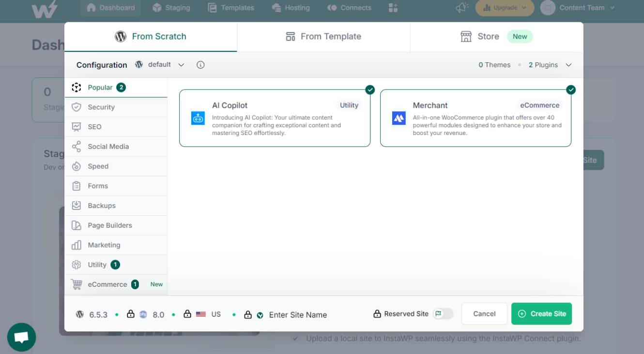Click the Merchant plugin title
Screen dimensions: 644x354
(x=430, y=105)
